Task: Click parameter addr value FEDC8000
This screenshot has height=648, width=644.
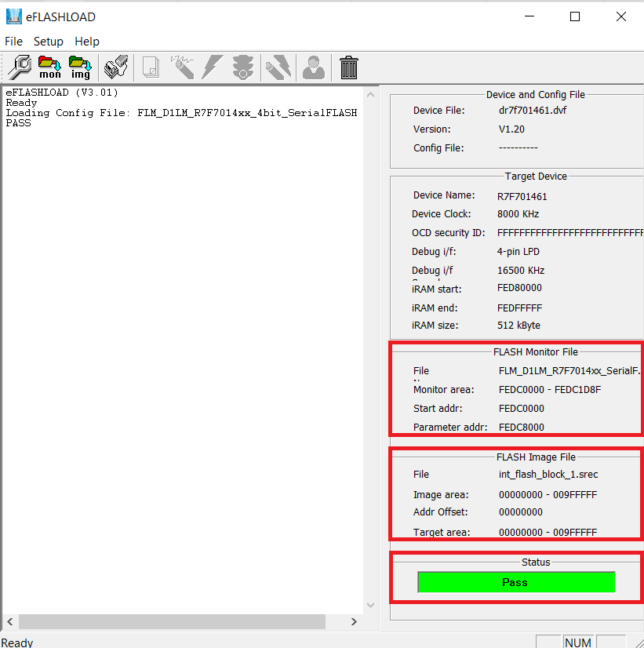Action: [522, 428]
